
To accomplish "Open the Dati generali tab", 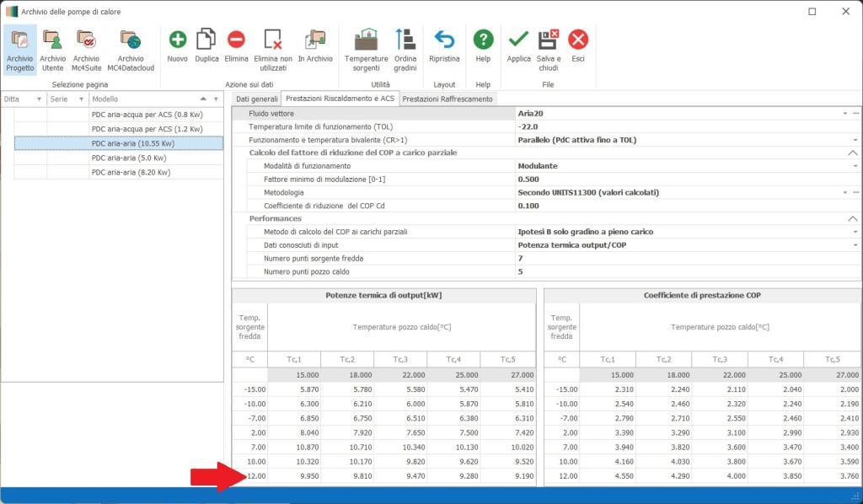I will (x=256, y=99).
